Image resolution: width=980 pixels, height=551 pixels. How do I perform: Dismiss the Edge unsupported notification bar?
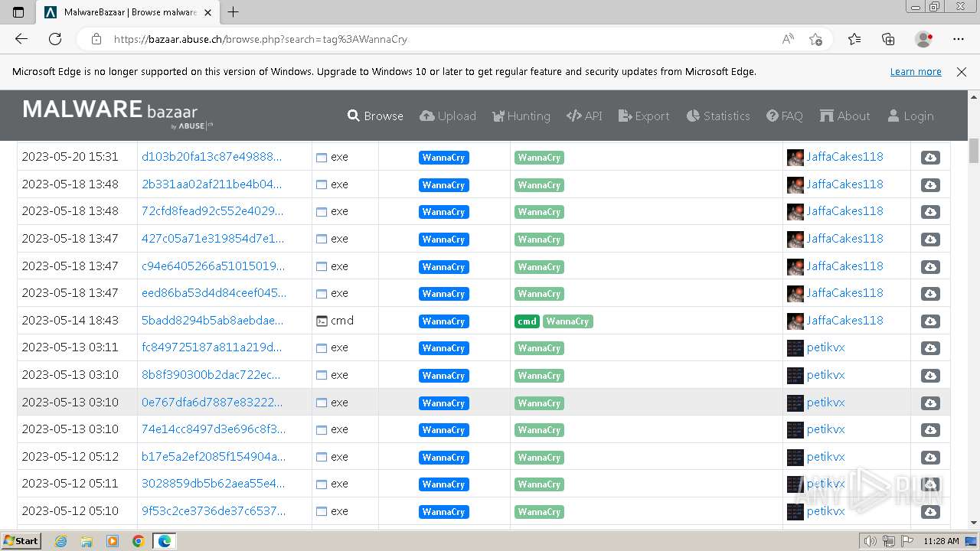[962, 72]
